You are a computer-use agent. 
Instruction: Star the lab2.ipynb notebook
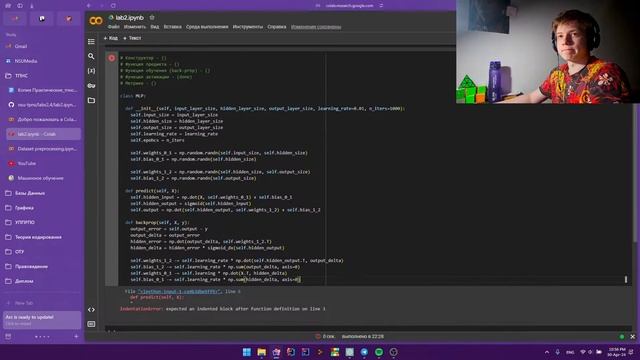152,18
